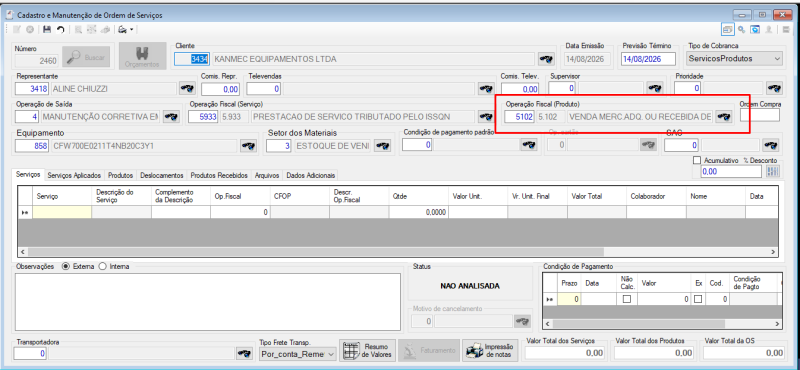Open the Prioridade lookup binoculars icon
The width and height of the screenshot is (800, 370).
pos(774,89)
